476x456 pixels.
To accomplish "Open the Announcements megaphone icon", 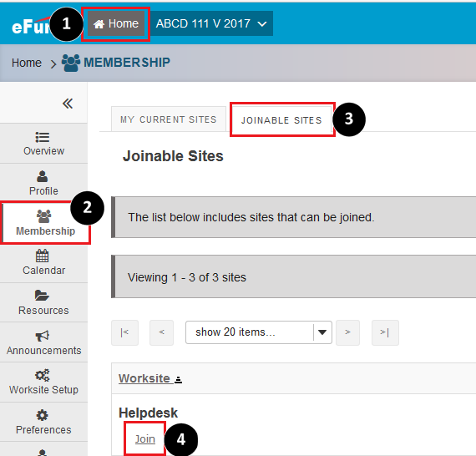I will [x=43, y=336].
